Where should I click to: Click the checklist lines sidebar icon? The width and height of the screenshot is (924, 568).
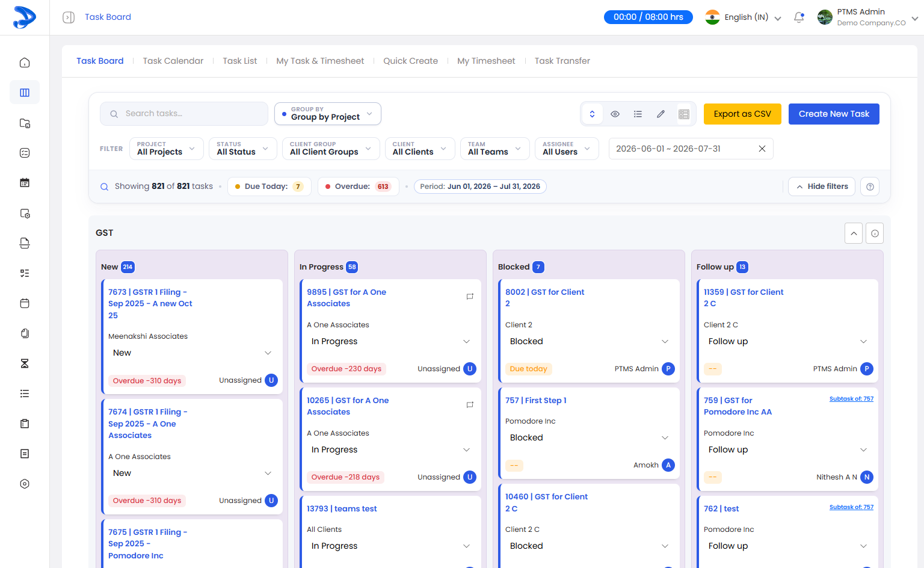[25, 273]
